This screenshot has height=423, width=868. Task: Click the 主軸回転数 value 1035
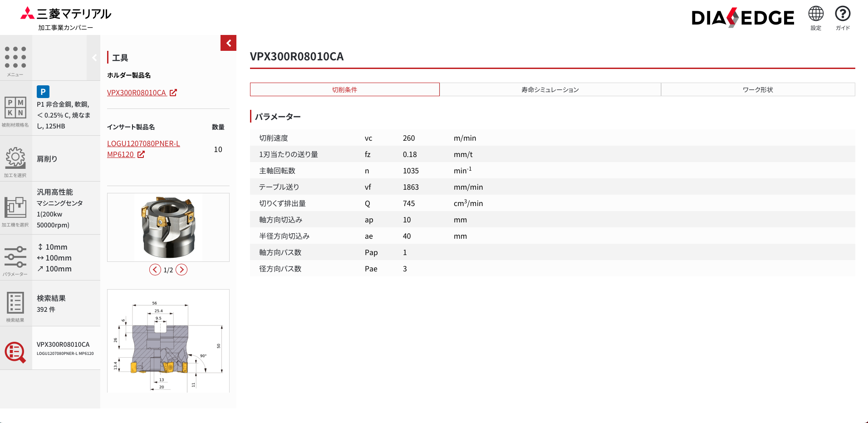pos(411,171)
